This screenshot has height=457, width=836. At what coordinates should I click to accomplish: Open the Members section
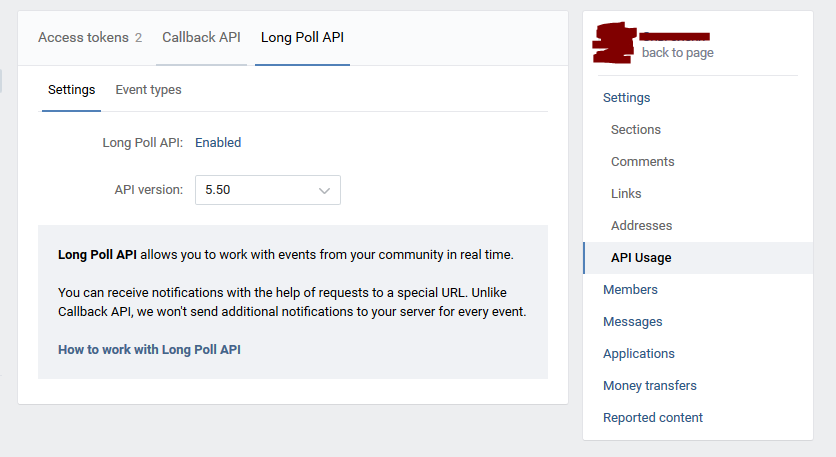pos(630,290)
